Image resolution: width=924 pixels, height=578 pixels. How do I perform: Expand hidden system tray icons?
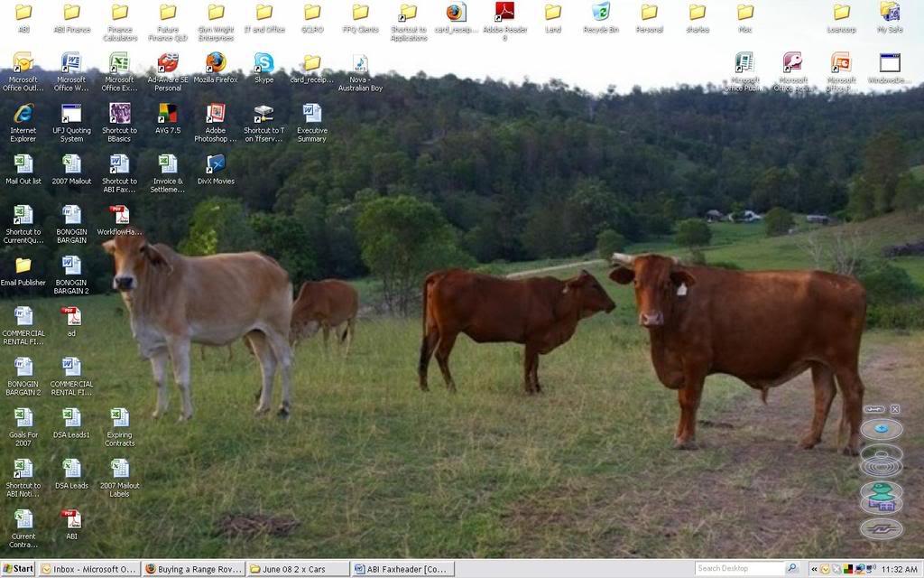point(814,569)
